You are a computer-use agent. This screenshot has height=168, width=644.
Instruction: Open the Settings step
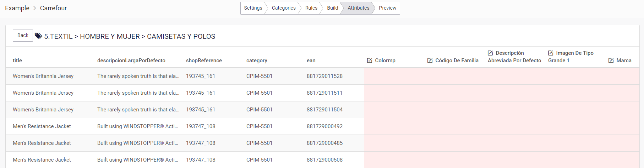tap(253, 8)
